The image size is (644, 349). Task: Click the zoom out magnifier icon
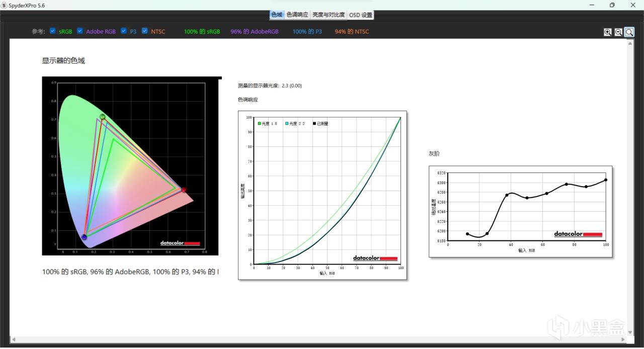pyautogui.click(x=618, y=32)
